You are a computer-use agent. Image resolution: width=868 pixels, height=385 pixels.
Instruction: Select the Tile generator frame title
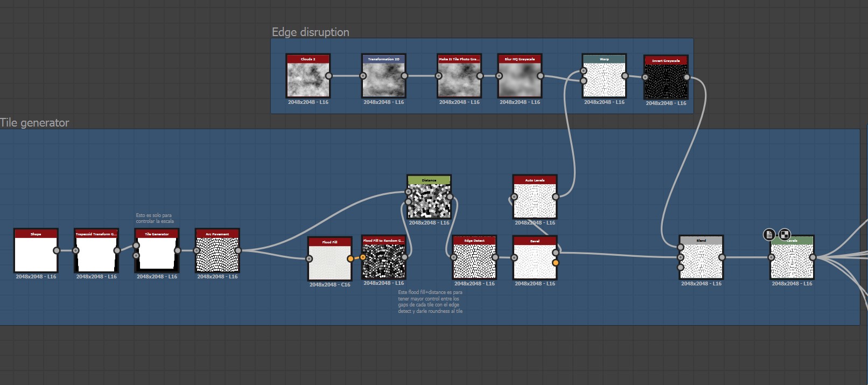point(34,123)
